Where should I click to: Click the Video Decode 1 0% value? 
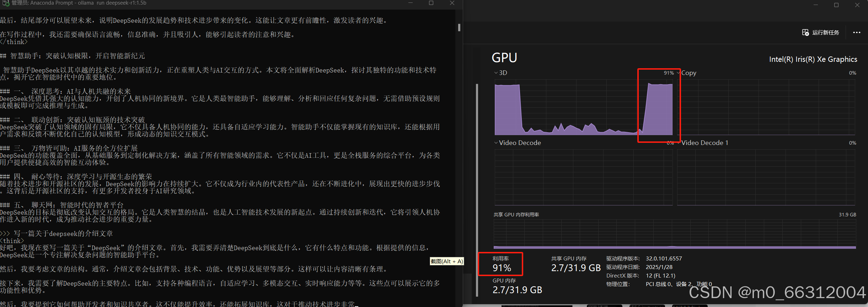[x=852, y=143]
